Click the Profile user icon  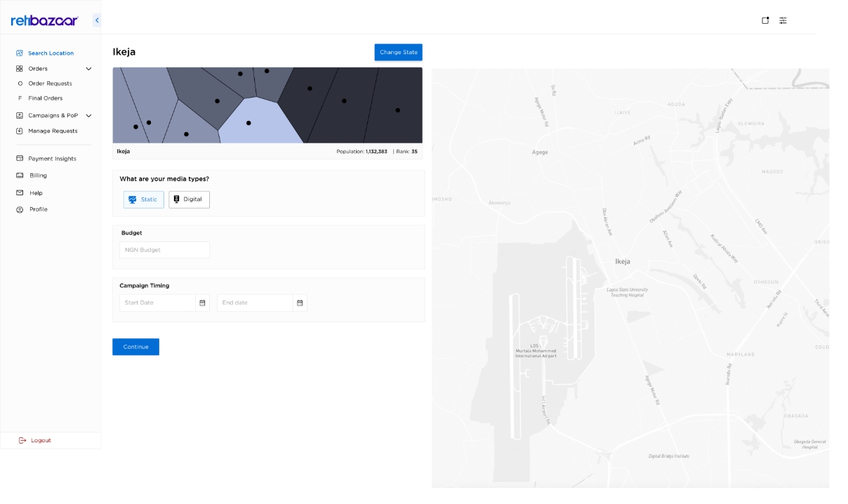click(20, 209)
